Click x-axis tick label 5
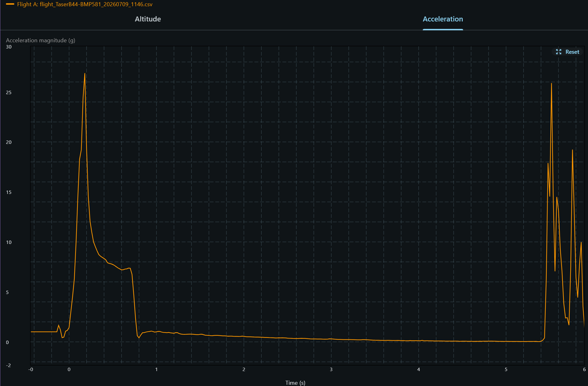588x386 pixels. [506, 369]
